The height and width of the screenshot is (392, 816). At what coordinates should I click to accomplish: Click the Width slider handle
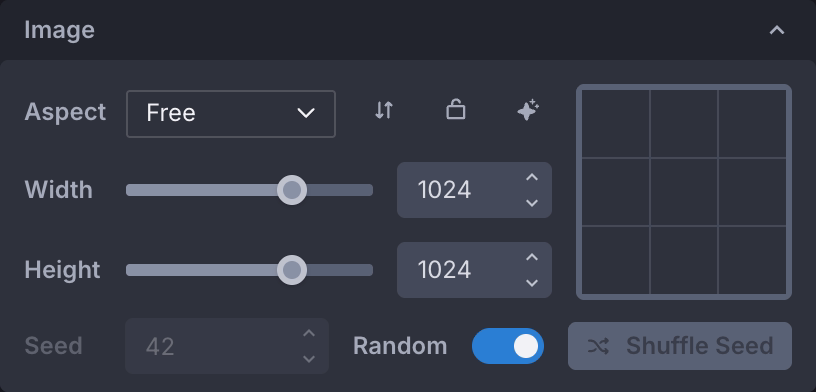coord(291,190)
